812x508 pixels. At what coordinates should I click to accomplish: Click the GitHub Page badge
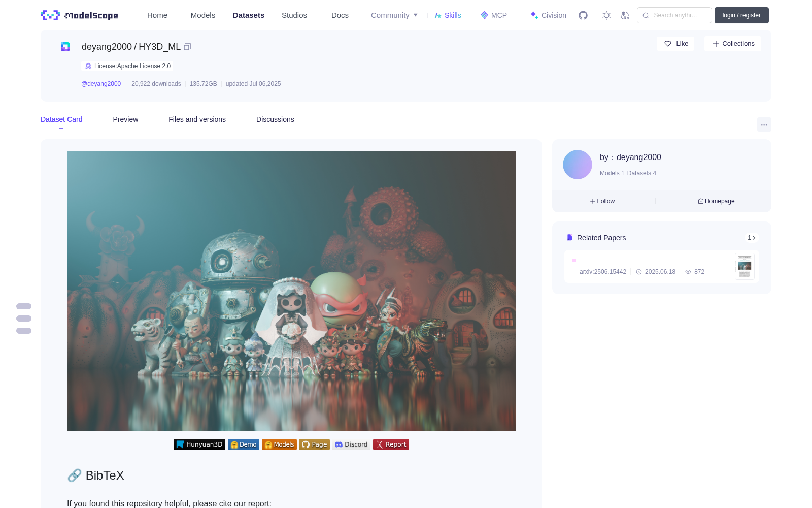click(314, 444)
